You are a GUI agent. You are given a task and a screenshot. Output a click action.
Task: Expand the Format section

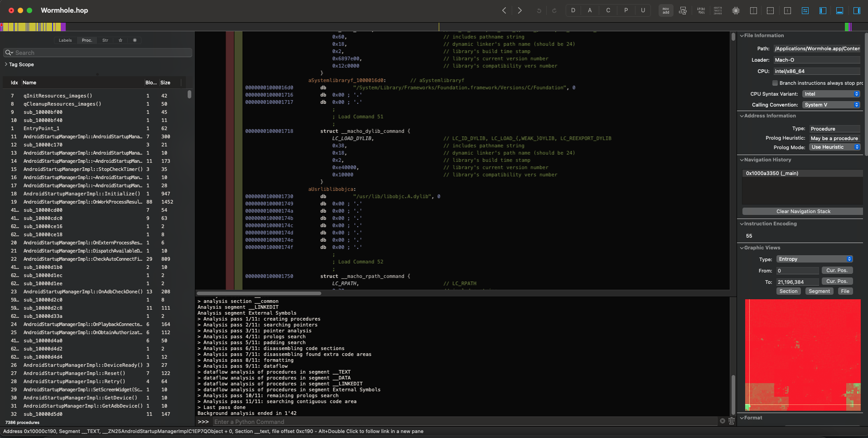tap(742, 418)
